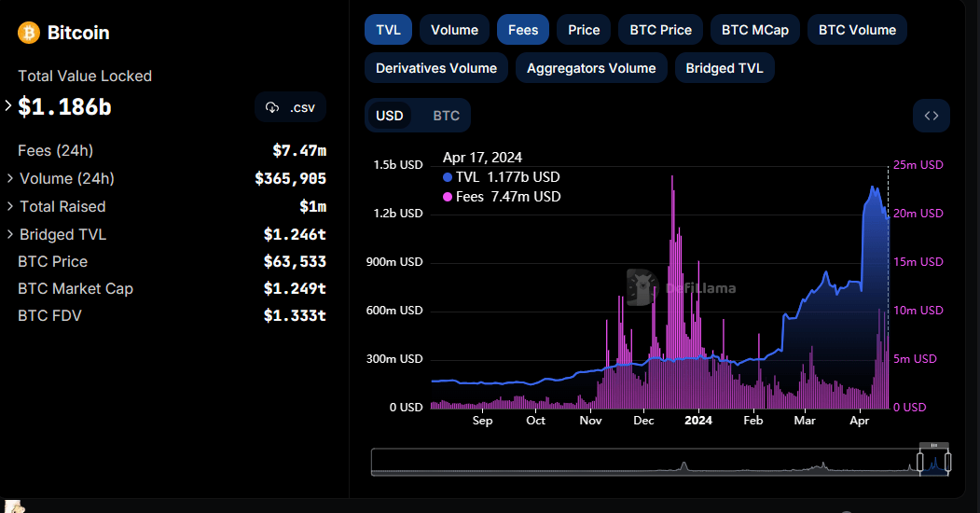980x513 pixels.
Task: Enable the Volume chart metric
Action: pos(454,30)
